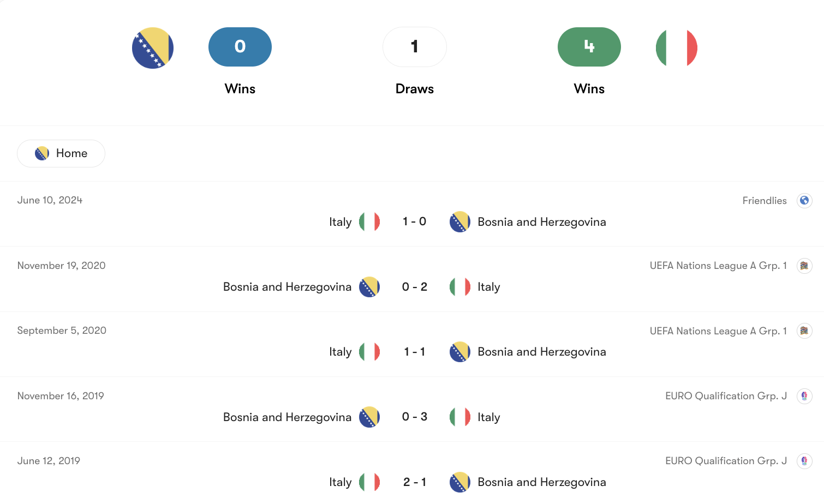Select the Italy flag in the June 10 match row
Image resolution: width=824 pixels, height=504 pixels.
pyautogui.click(x=369, y=221)
